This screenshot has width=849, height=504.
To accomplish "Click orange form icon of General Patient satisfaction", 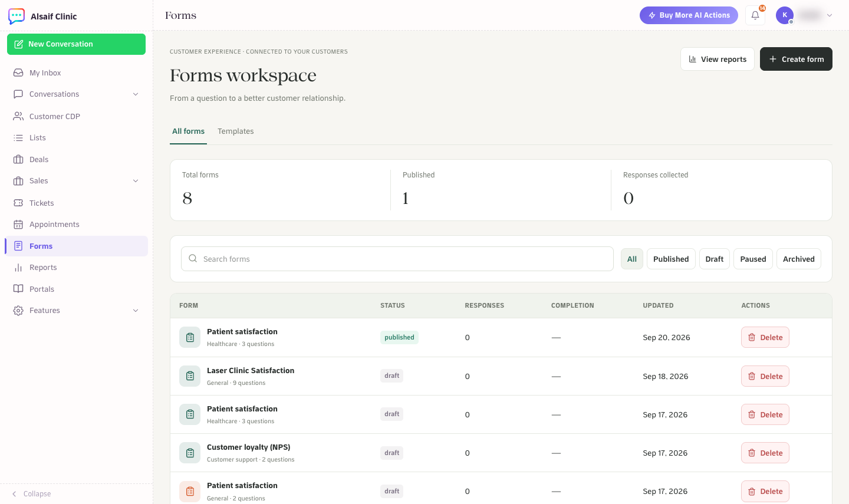I will tap(190, 491).
